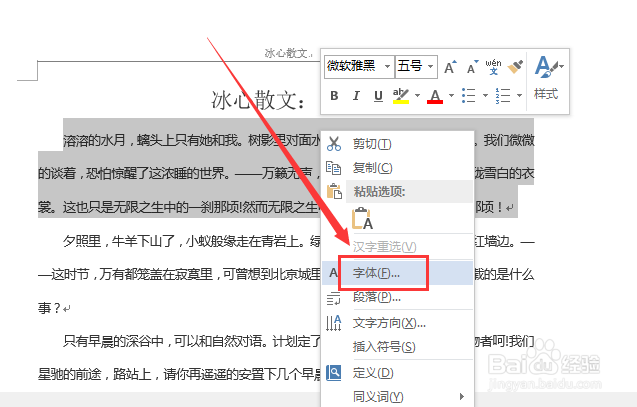637x407 pixels.
Task: Expand numbering style dropdown
Action: click(x=519, y=96)
